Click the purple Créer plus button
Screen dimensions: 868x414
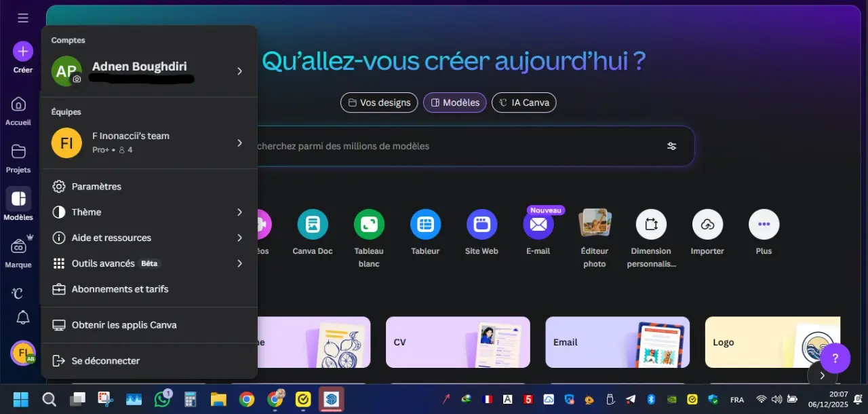23,51
